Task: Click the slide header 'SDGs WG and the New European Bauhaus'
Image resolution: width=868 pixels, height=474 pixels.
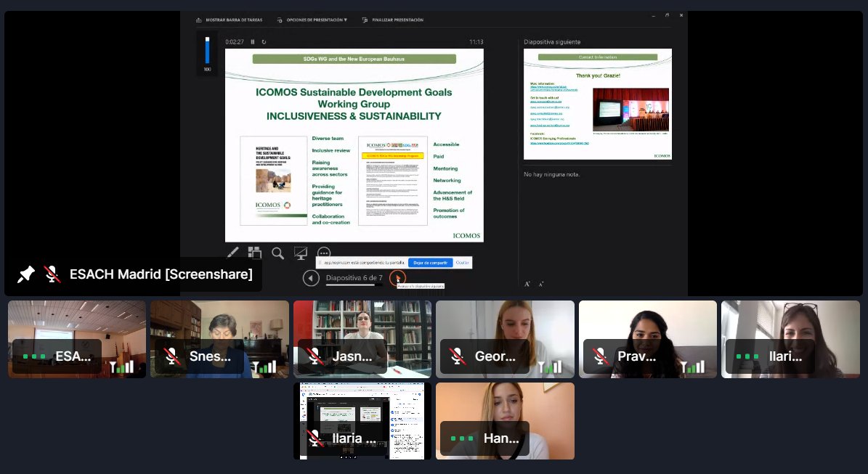Action: click(x=354, y=59)
